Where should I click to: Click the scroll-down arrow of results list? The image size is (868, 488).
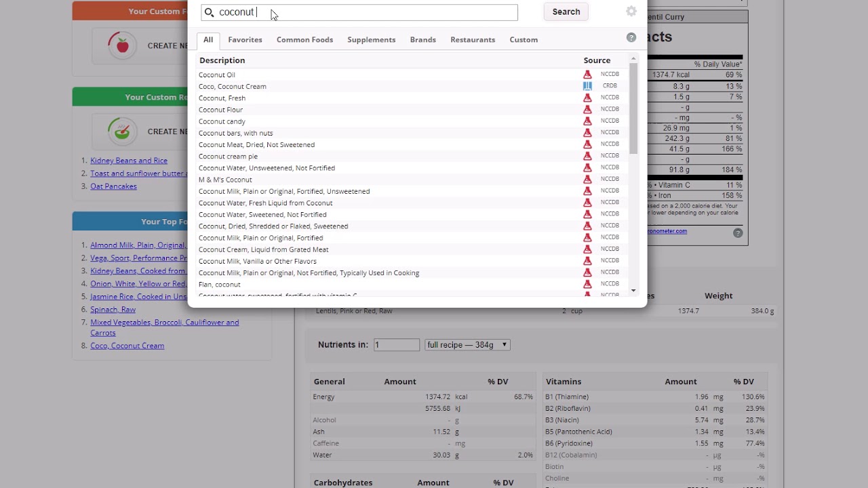tap(633, 291)
